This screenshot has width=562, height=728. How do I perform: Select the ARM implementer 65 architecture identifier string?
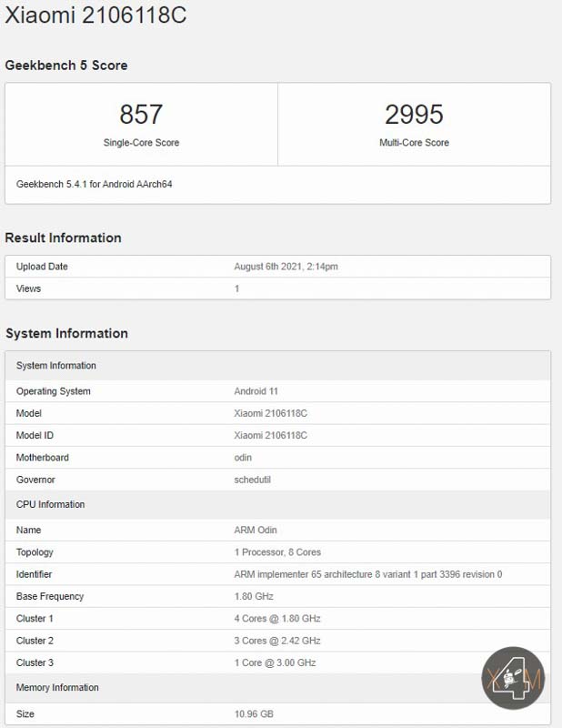click(x=368, y=574)
